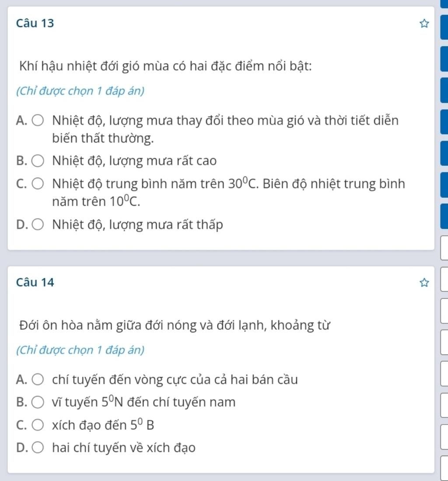Image resolution: width=448 pixels, height=481 pixels.
Task: Bookmark Câu 14 with the star icon
Action: pyautogui.click(x=424, y=283)
